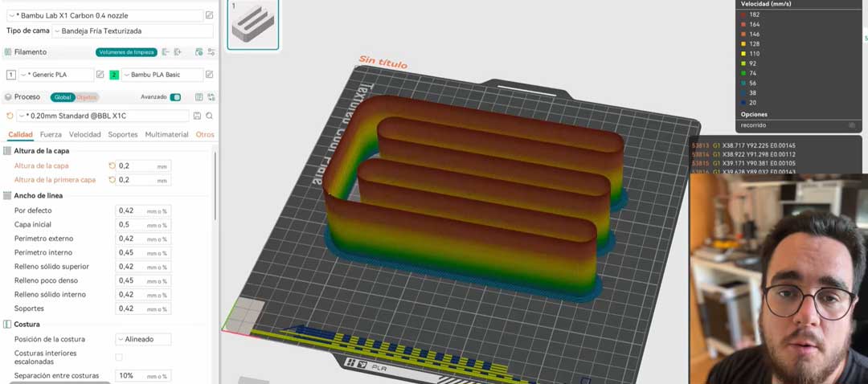Expand the Generic PLA filament dropdown
The image size is (868, 384).
[x=55, y=75]
